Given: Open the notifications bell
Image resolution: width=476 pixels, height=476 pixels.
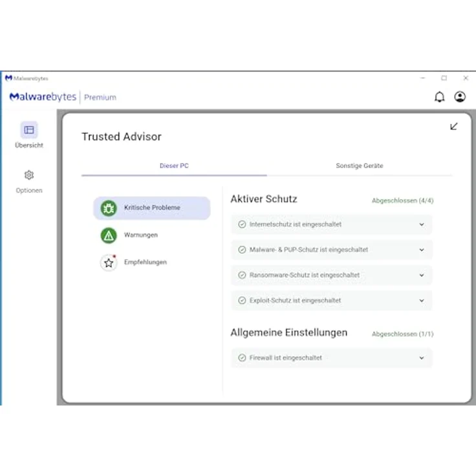Looking at the screenshot, I should [x=439, y=97].
